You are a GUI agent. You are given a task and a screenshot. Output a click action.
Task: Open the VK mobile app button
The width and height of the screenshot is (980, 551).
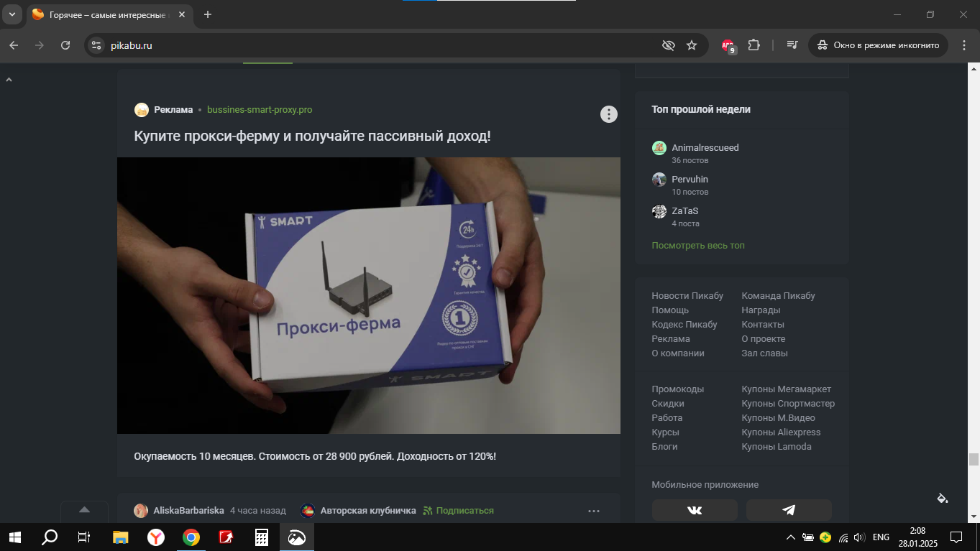[695, 510]
